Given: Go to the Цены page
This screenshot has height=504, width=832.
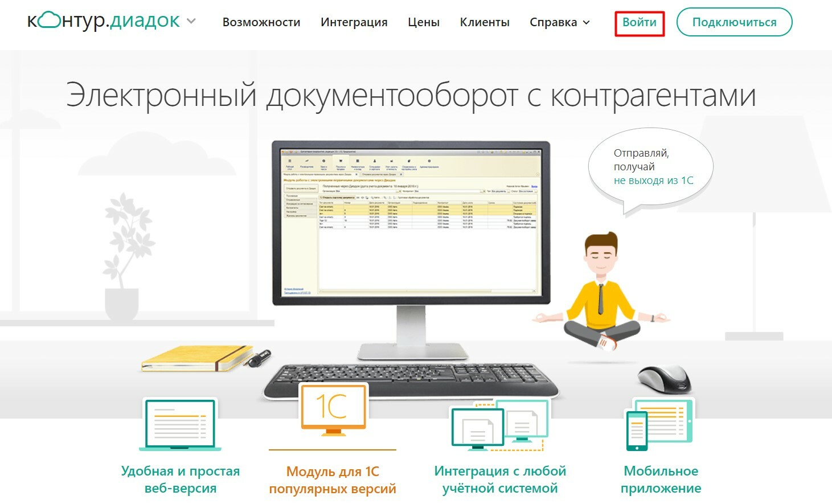Looking at the screenshot, I should click(x=424, y=22).
